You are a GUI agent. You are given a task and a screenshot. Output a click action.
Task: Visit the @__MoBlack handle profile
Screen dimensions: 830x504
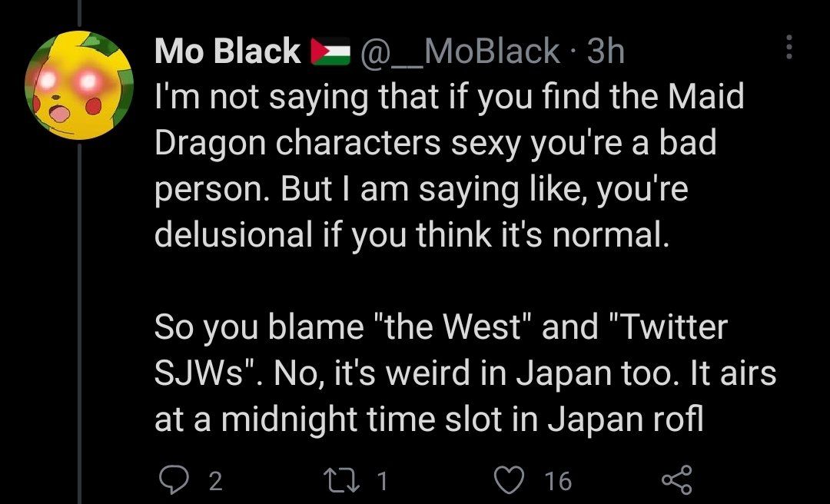pos(460,51)
